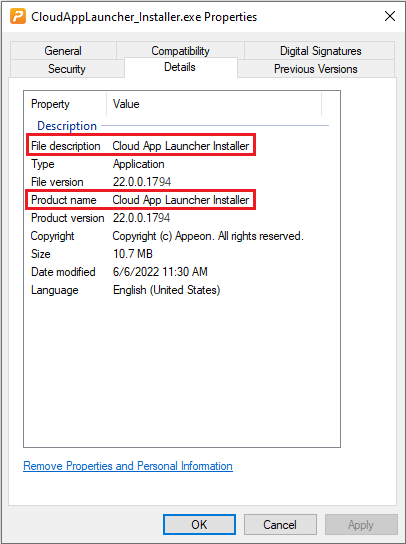The image size is (406, 544).
Task: Open Remove Properties and Personal Information link
Action: point(128,466)
